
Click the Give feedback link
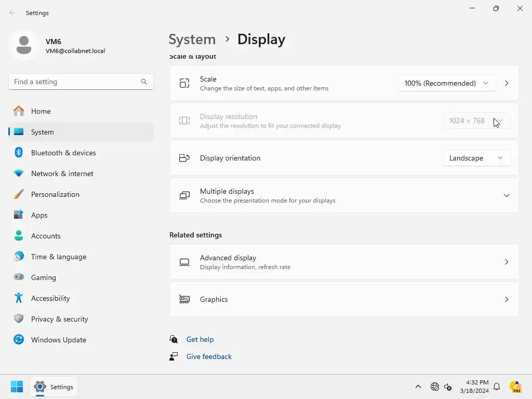[x=209, y=356]
